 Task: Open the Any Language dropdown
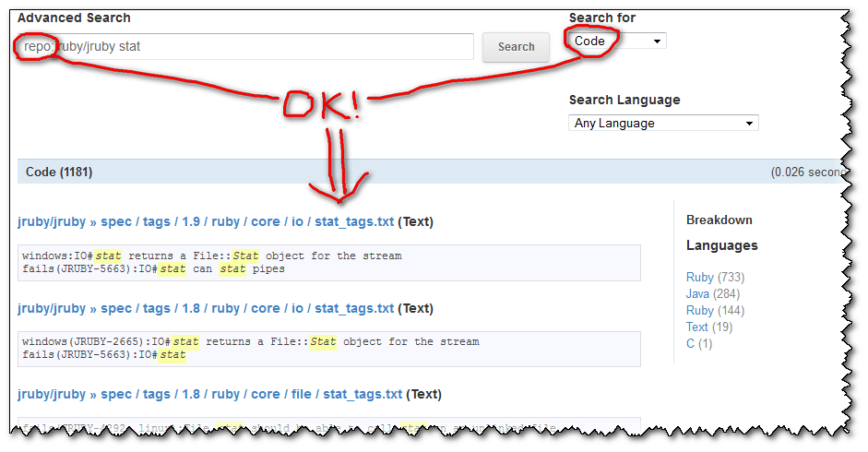pyautogui.click(x=663, y=123)
